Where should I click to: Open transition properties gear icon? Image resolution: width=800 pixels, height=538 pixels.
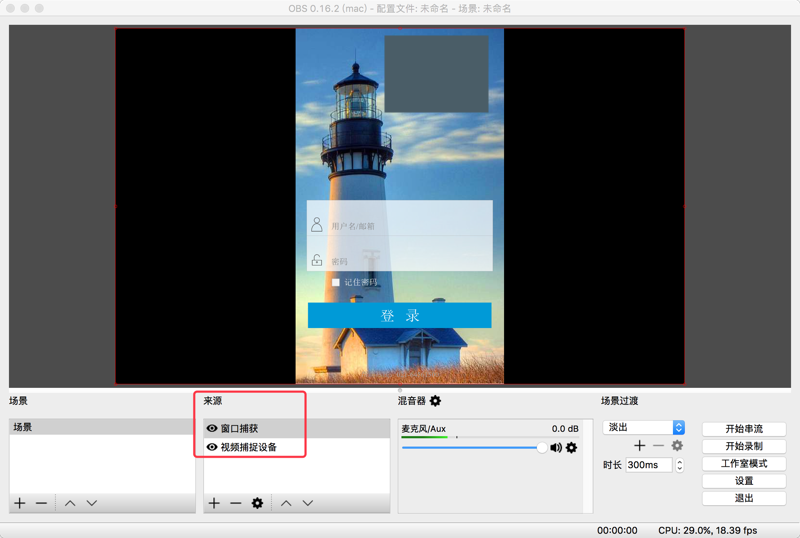pyautogui.click(x=677, y=446)
